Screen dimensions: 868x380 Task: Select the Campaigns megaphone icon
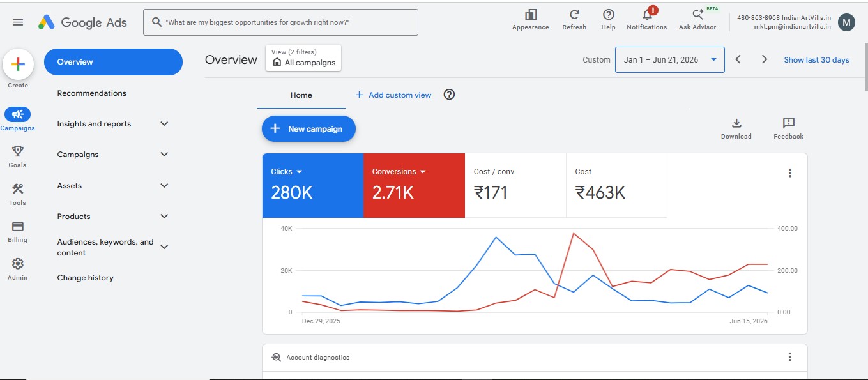pos(17,114)
